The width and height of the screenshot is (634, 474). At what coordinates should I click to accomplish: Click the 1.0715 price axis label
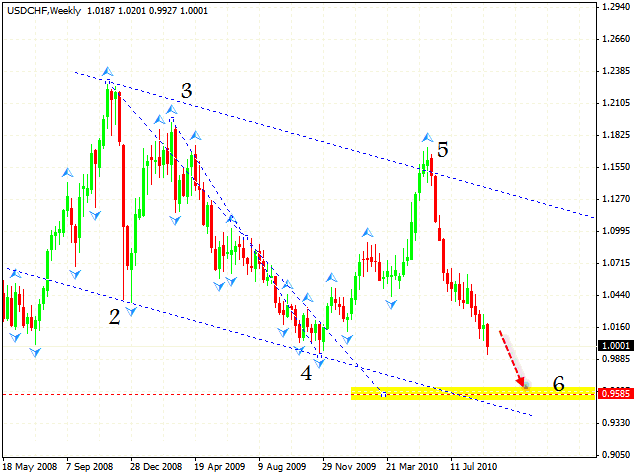616,263
